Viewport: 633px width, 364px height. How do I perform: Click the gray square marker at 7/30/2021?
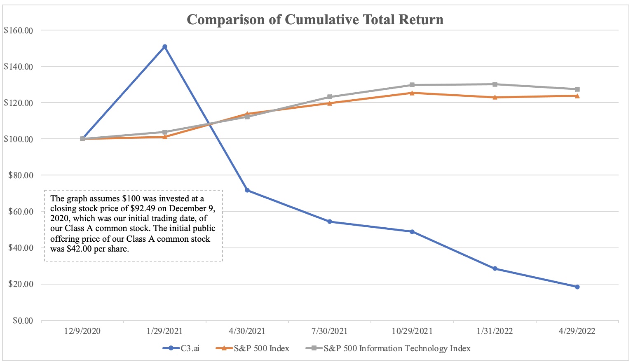pyautogui.click(x=330, y=97)
